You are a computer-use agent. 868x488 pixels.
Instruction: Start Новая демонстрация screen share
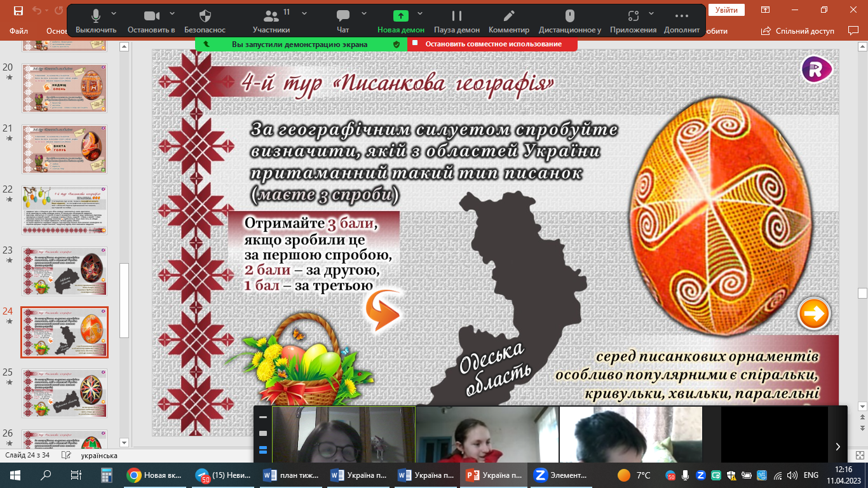pyautogui.click(x=401, y=21)
